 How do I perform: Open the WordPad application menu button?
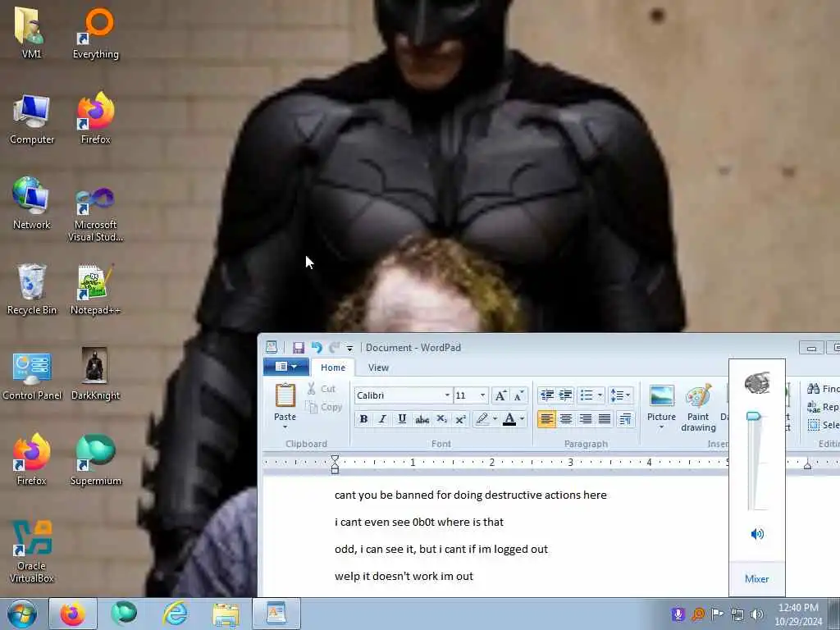pos(286,367)
